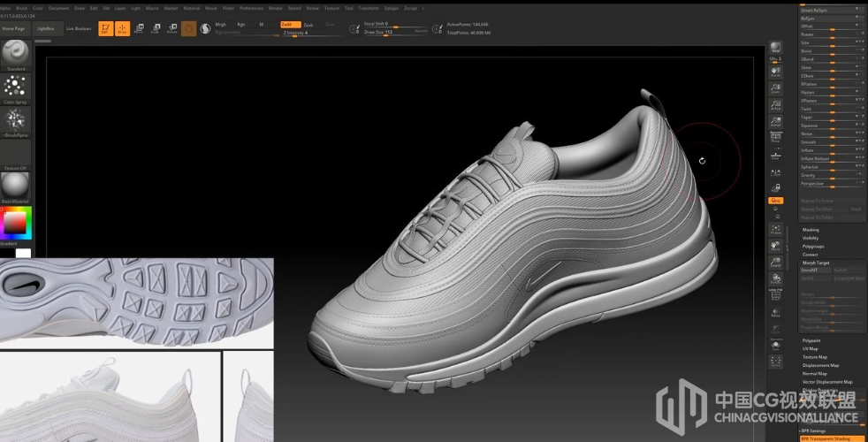The image size is (868, 442).
Task: Toggle Persp perspective view icon
Action: (x=775, y=139)
